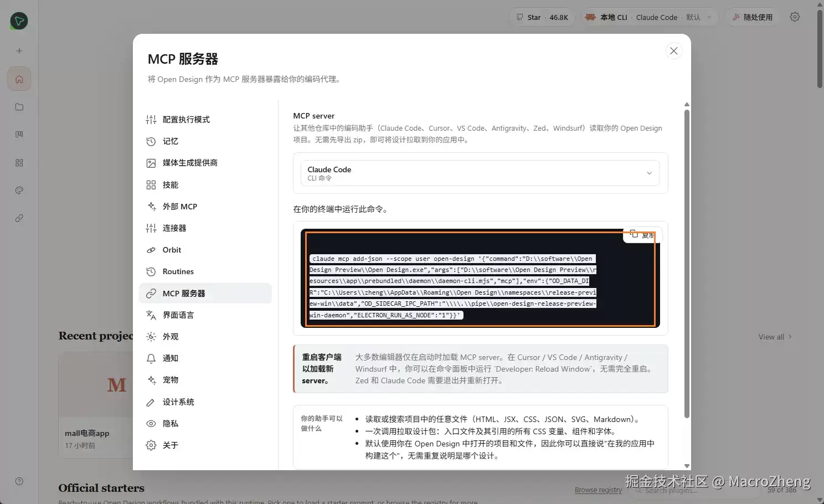Go to 技能 settings section
The height and width of the screenshot is (504, 824).
[x=205, y=185]
